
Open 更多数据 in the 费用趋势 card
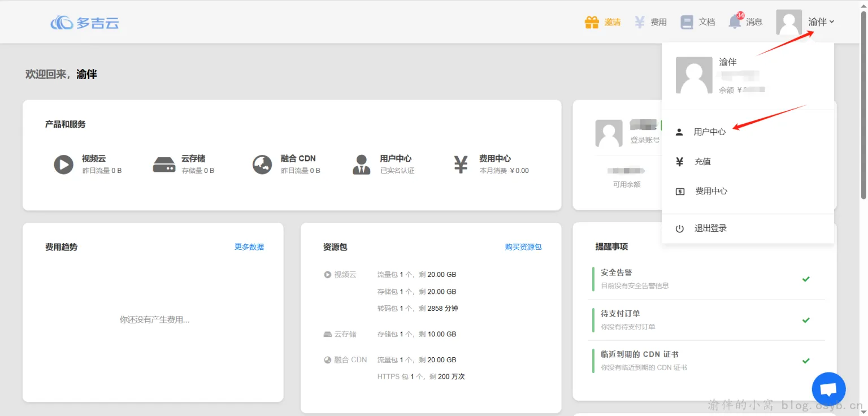(249, 246)
